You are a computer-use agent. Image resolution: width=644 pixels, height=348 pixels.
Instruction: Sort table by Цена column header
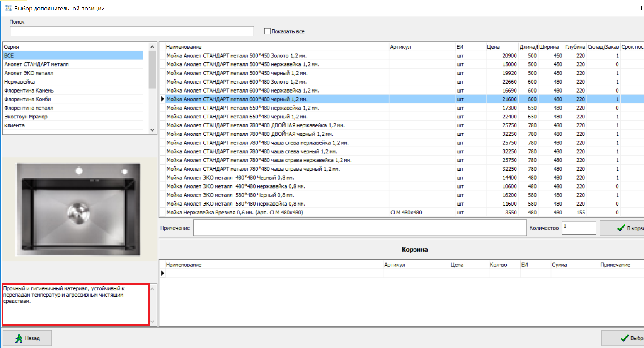pyautogui.click(x=493, y=47)
